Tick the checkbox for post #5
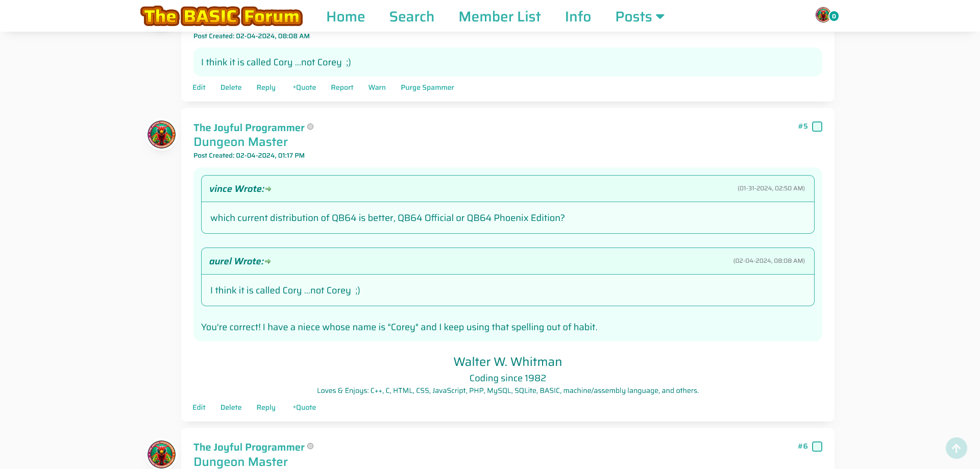 click(x=817, y=127)
